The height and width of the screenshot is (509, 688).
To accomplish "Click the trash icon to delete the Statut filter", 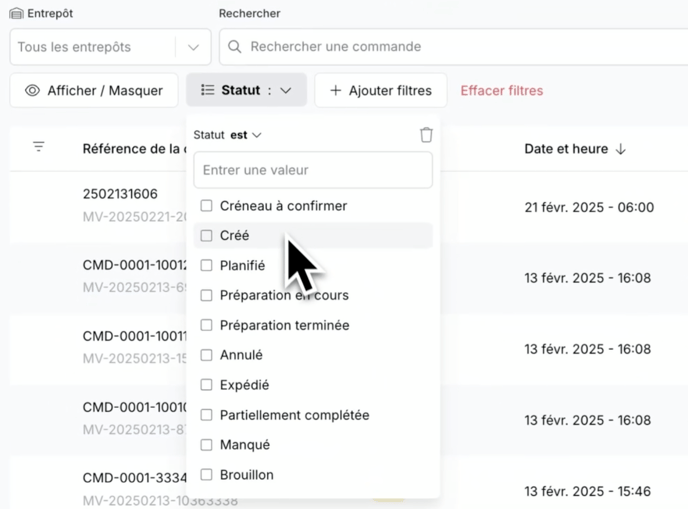I will click(426, 135).
